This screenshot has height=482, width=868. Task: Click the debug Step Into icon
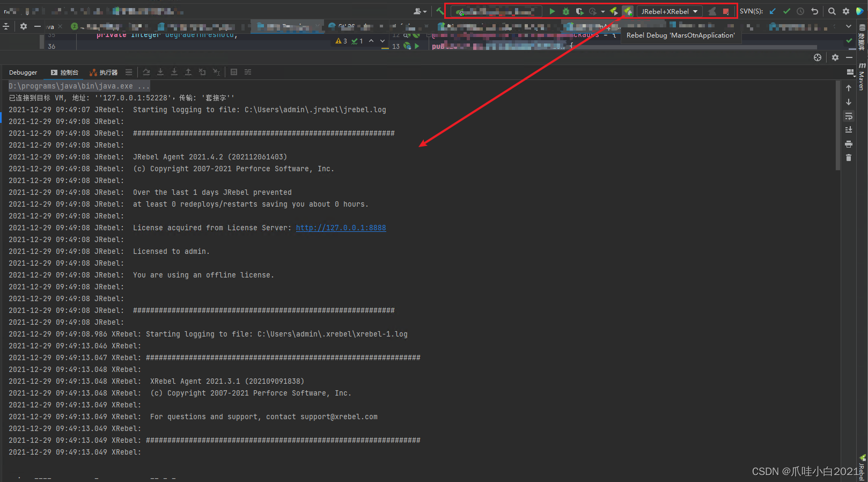160,72
